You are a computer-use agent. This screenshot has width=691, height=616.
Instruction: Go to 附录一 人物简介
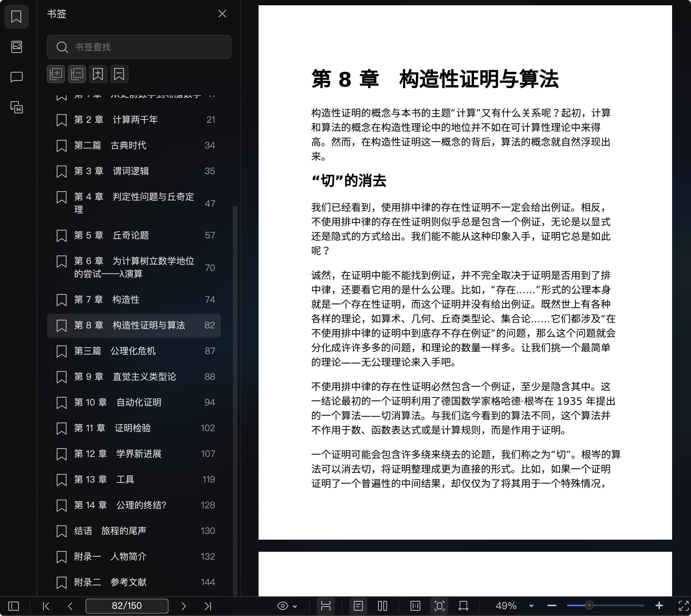(x=134, y=557)
